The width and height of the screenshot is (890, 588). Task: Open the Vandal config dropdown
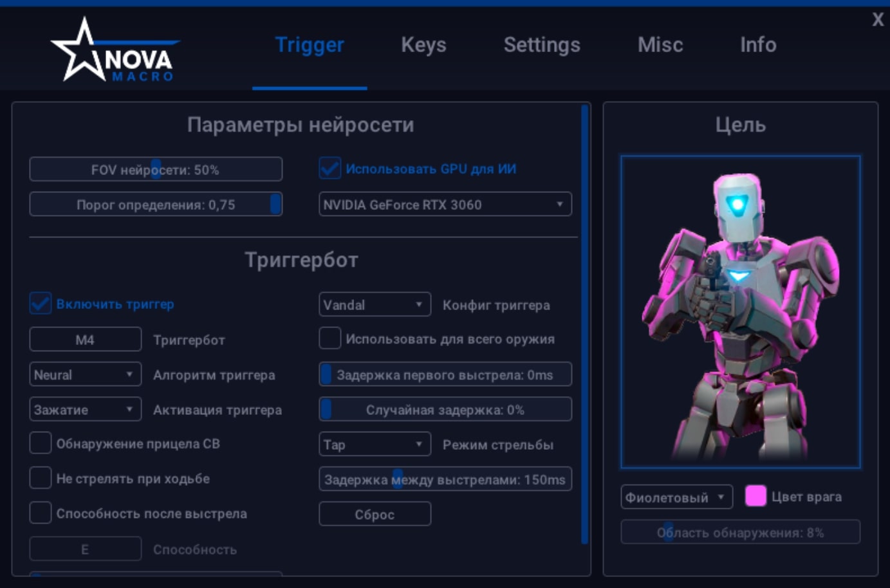[375, 304]
